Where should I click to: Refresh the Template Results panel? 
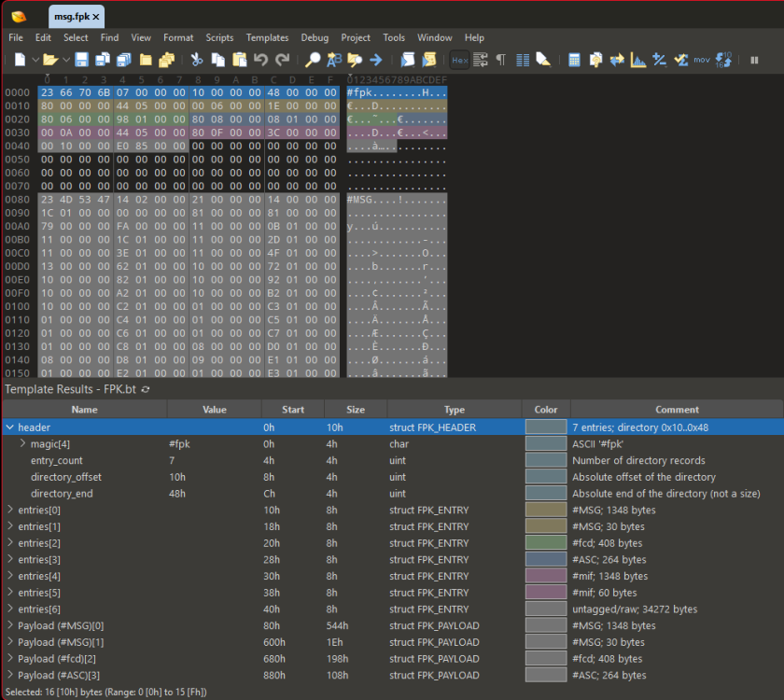(x=146, y=389)
